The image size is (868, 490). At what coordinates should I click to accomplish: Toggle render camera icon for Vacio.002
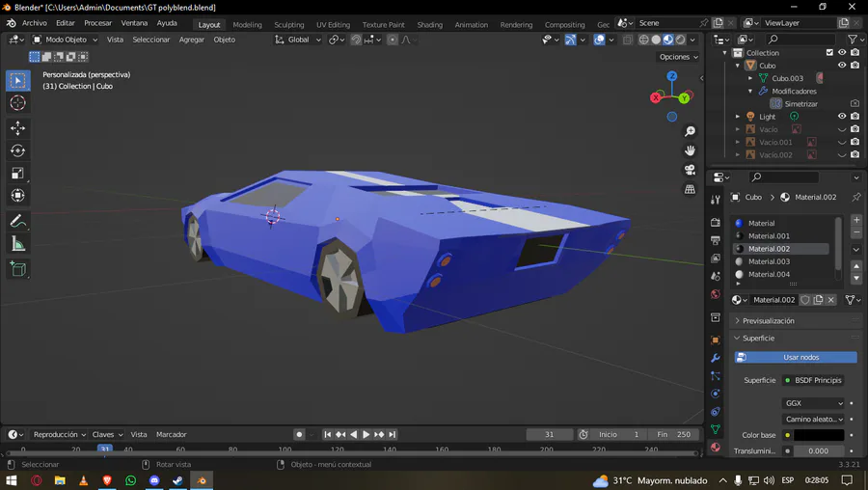coord(854,155)
